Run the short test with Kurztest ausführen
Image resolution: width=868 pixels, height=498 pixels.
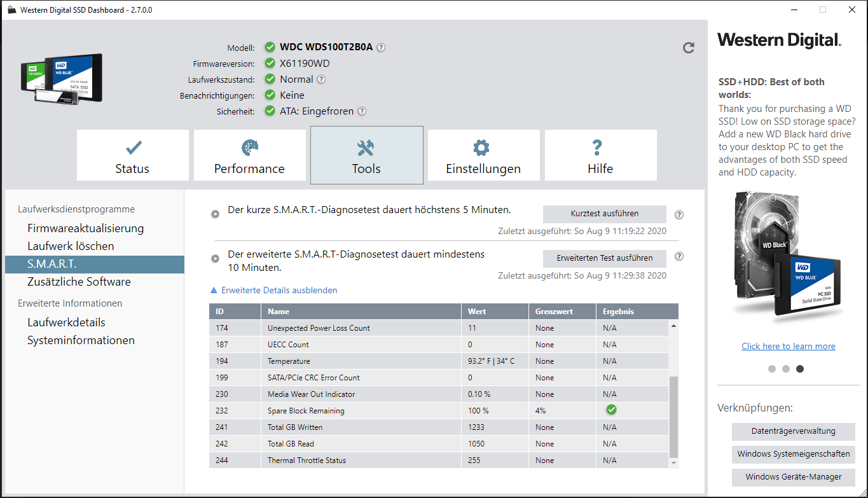coord(604,214)
